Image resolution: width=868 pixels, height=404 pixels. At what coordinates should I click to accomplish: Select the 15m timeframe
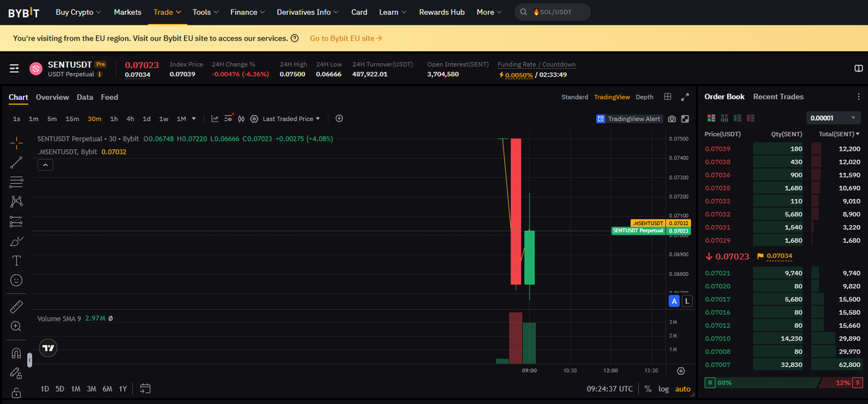click(72, 119)
